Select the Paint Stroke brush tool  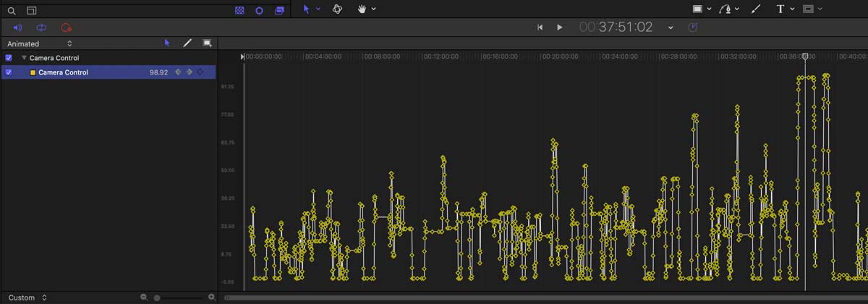pyautogui.click(x=757, y=9)
